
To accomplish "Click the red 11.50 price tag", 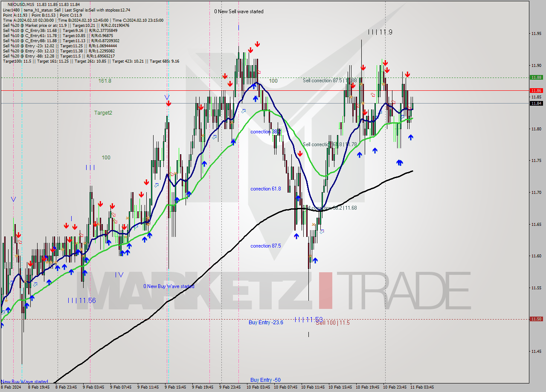I will (536, 319).
